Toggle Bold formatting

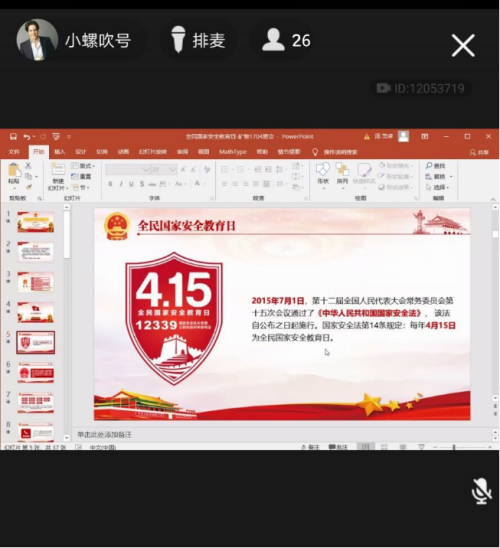point(110,183)
